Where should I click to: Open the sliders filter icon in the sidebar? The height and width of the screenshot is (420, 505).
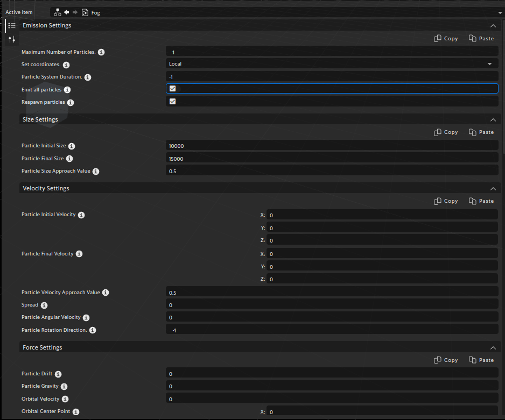(x=11, y=39)
